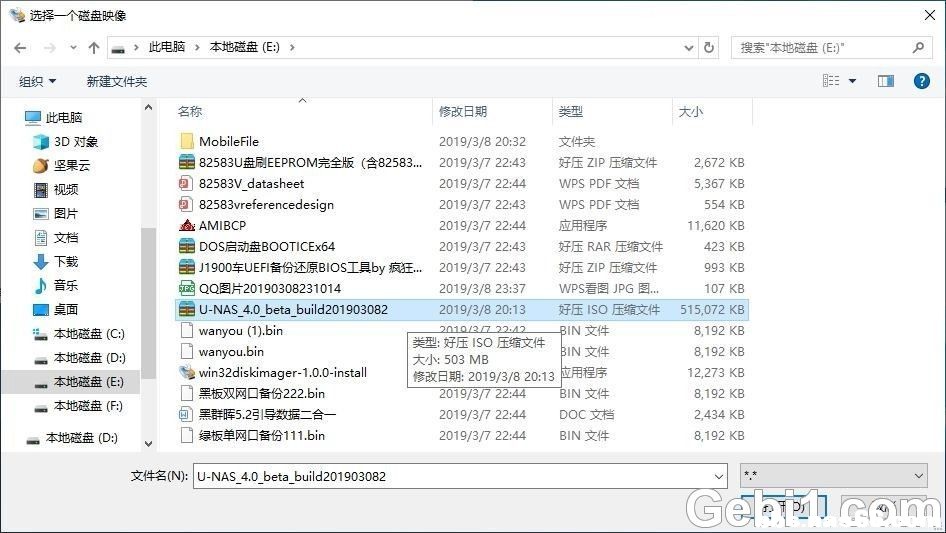Image resolution: width=946 pixels, height=533 pixels.
Task: Open 下载 folder in navigation pane
Action: coord(66,261)
